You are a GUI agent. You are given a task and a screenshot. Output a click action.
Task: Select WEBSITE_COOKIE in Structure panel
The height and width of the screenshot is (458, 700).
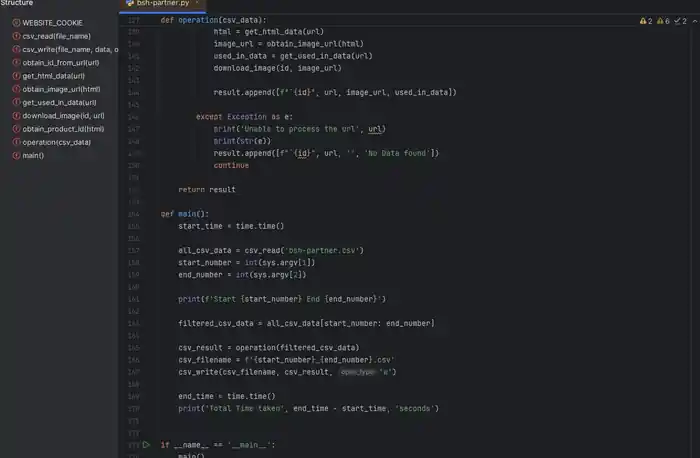click(52, 23)
